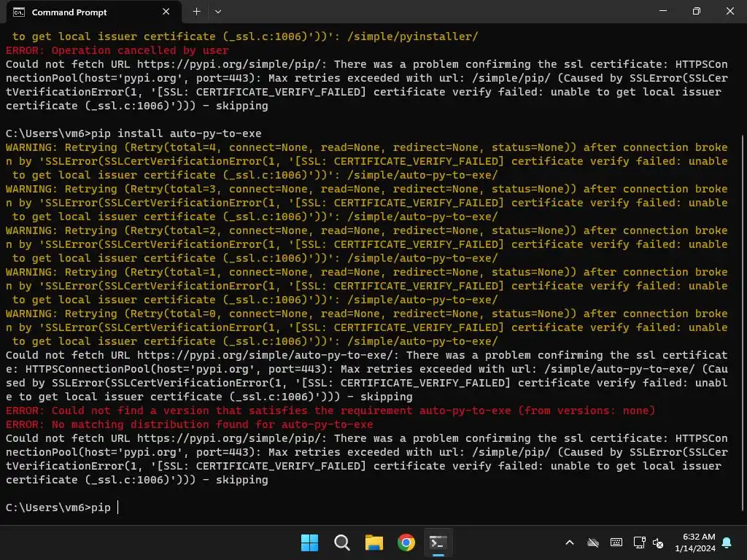Open the notifications bell icon
Screen dimensions: 747x560
click(x=727, y=542)
